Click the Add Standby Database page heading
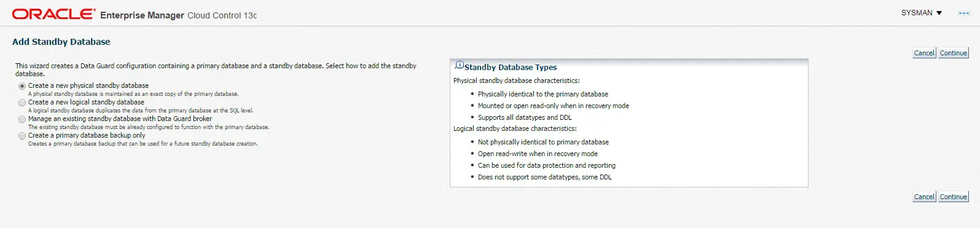The width and height of the screenshot is (980, 228). pos(61,42)
